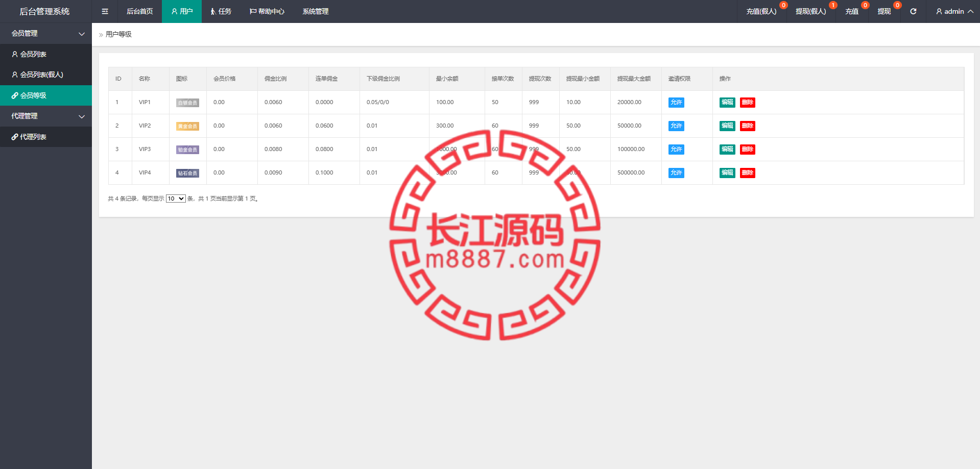Collapse the 会员管理 sidebar section
The image size is (980, 469).
[x=46, y=33]
